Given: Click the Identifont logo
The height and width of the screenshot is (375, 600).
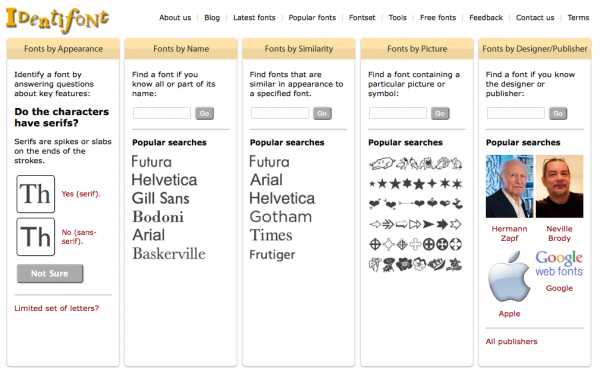Looking at the screenshot, I should (x=57, y=20).
